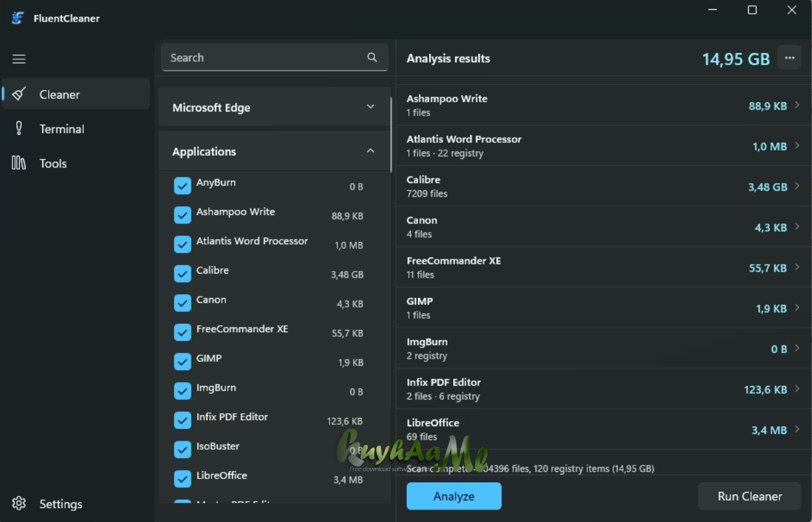Viewport: 812px width, 522px height.
Task: Uncheck the Ashampoo Write checkbox
Action: 182,215
